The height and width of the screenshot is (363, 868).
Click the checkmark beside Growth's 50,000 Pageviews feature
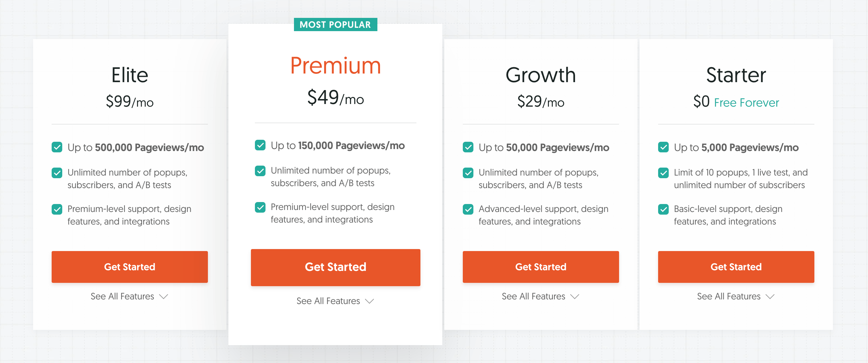click(468, 147)
